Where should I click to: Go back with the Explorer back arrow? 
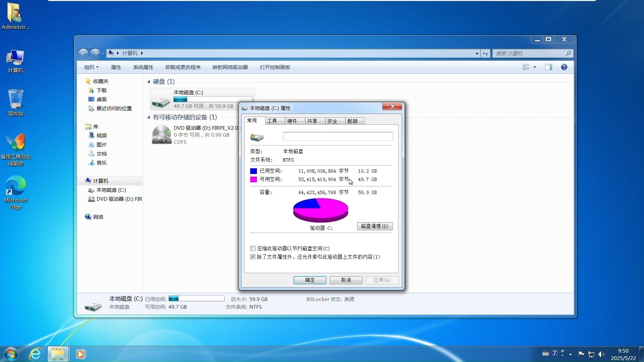pyautogui.click(x=83, y=53)
